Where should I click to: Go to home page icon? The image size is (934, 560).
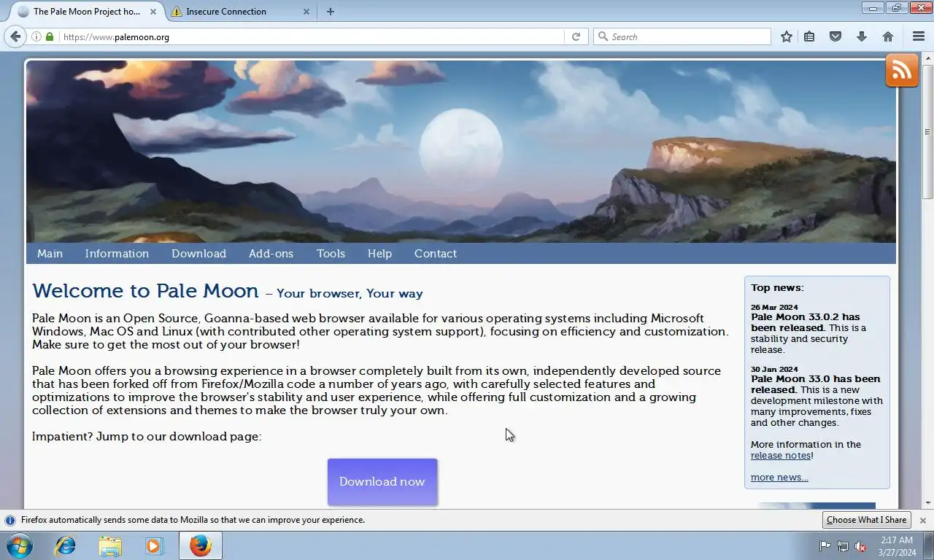tap(888, 36)
